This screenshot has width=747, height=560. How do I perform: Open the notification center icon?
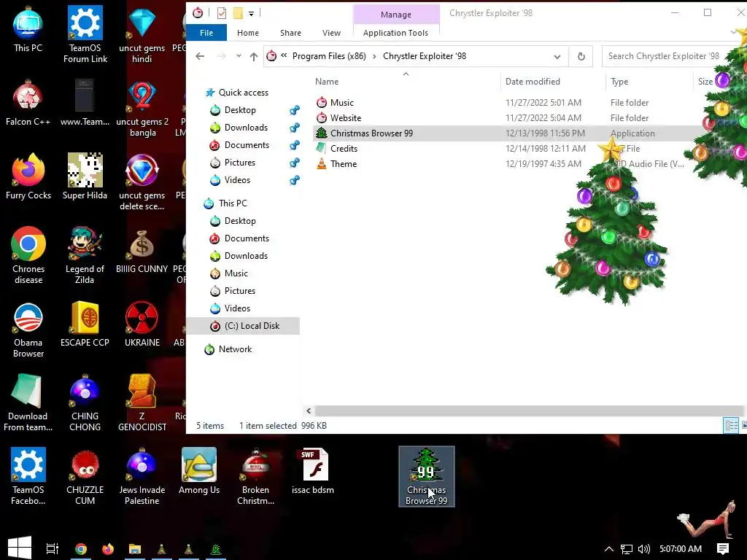click(x=723, y=549)
